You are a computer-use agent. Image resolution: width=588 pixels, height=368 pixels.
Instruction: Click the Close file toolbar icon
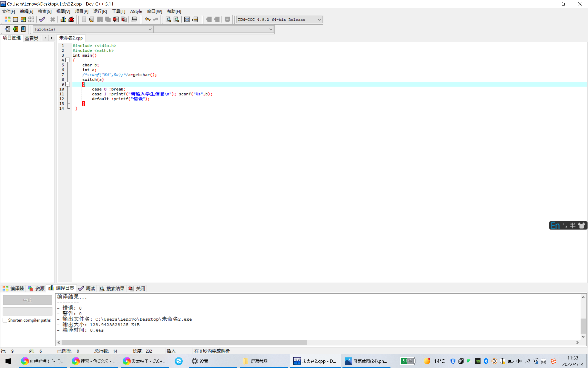pos(116,20)
